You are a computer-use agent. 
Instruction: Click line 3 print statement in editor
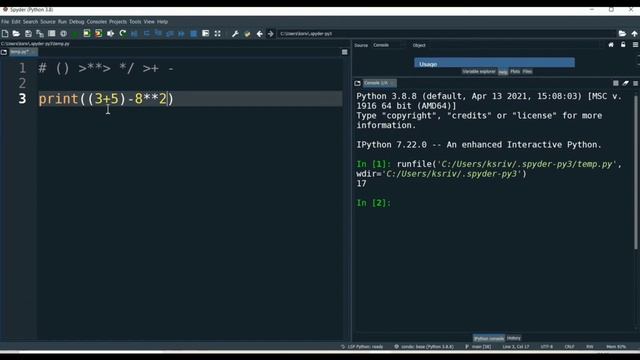click(x=106, y=99)
